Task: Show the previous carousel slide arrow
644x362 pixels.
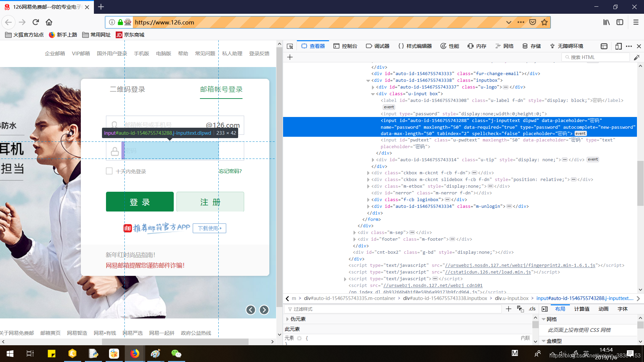Action: [x=251, y=310]
